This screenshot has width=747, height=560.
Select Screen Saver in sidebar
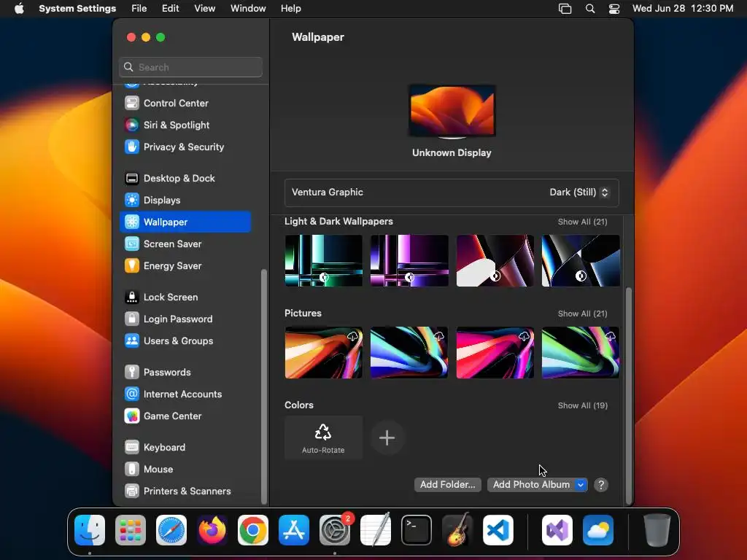(x=185, y=244)
